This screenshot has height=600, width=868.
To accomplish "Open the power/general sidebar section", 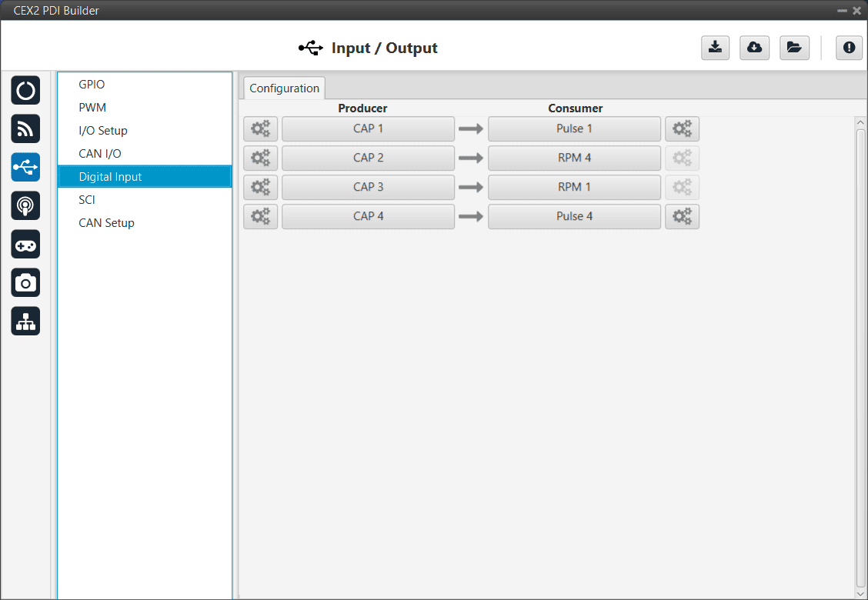I will tap(25, 90).
